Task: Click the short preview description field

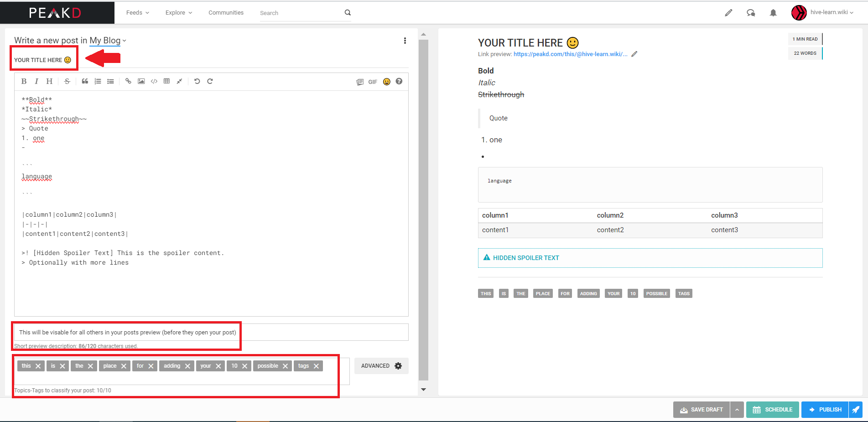Action: pos(211,332)
